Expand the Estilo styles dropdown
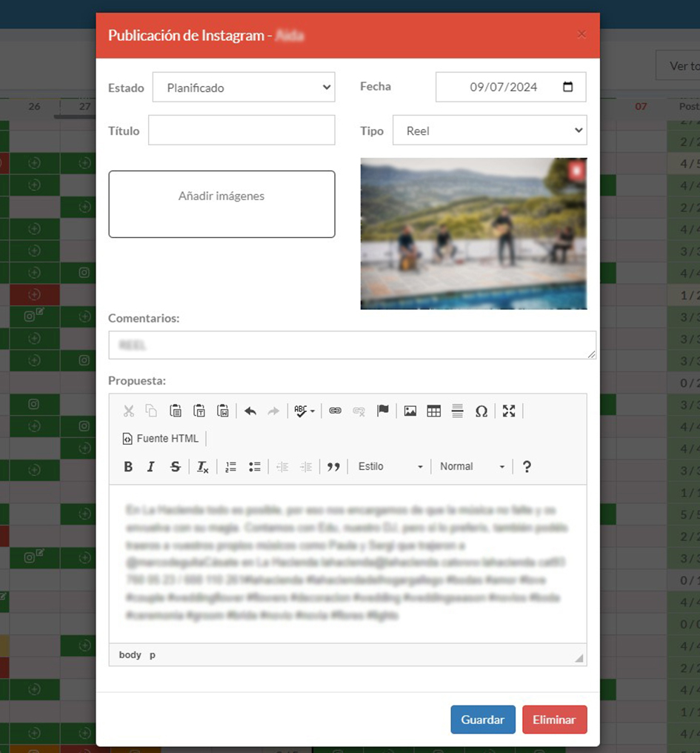700x753 pixels. coord(390,467)
